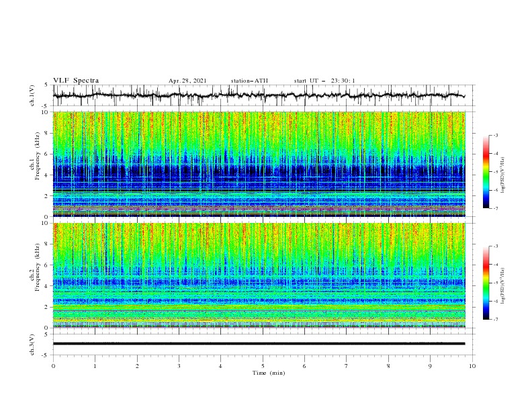The width and height of the screenshot is (532, 411).
Task: Click the "-4" tick on ch.2 color bar
Action: (495, 265)
